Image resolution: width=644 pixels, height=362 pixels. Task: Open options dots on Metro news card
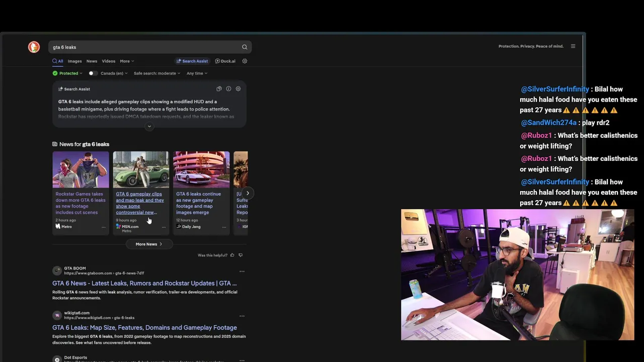tap(104, 227)
